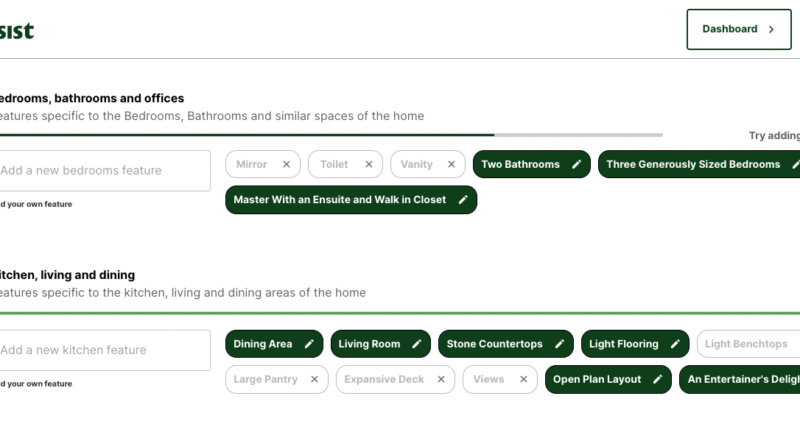Edit Dining Area with its pencil icon
Viewport: 800px width, 424px height.
[x=309, y=344]
